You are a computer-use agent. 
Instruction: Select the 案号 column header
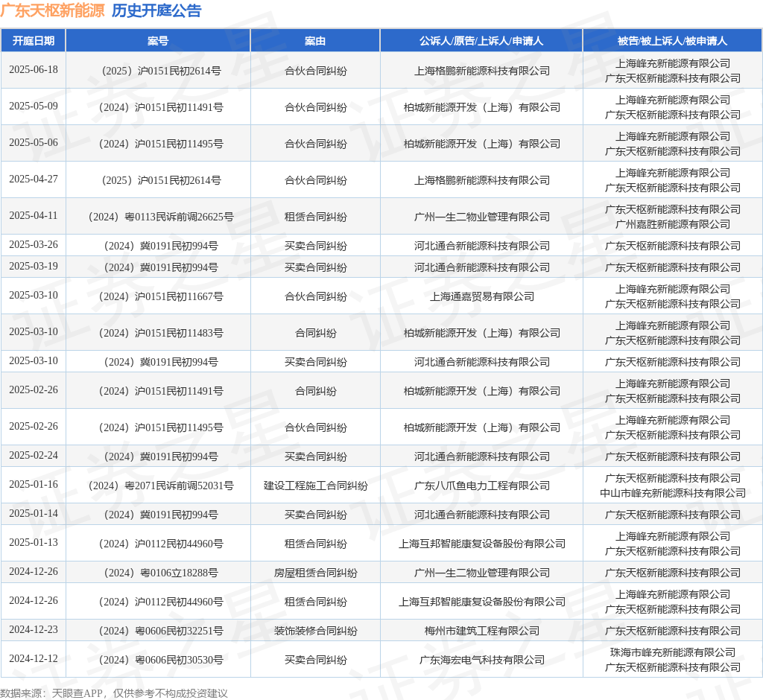click(x=158, y=41)
